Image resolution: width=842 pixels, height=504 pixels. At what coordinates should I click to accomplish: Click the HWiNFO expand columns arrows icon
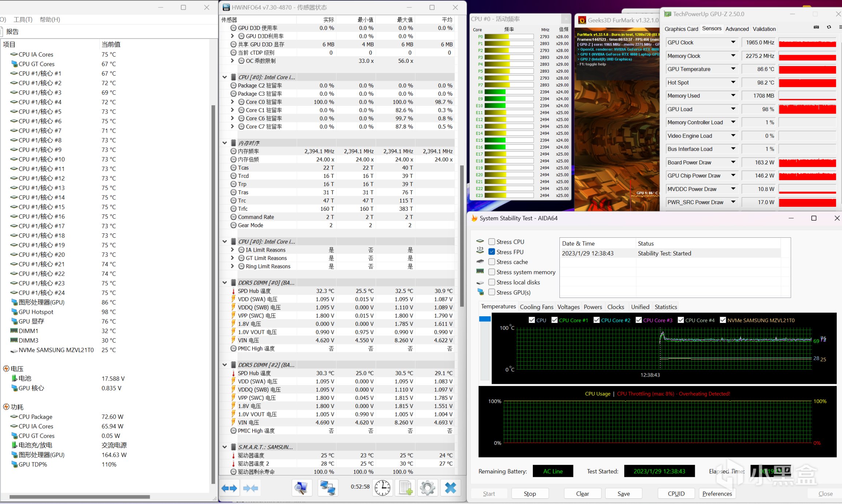click(230, 488)
